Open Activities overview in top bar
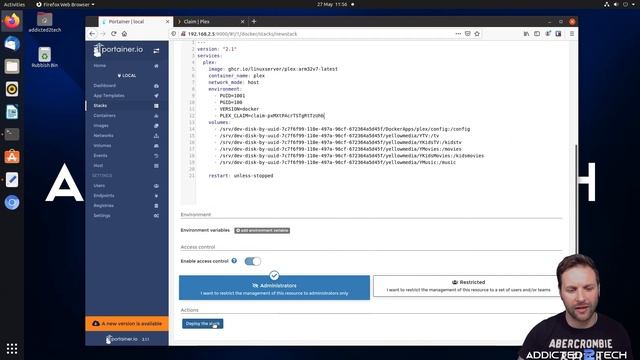640x360 pixels. pos(14,4)
